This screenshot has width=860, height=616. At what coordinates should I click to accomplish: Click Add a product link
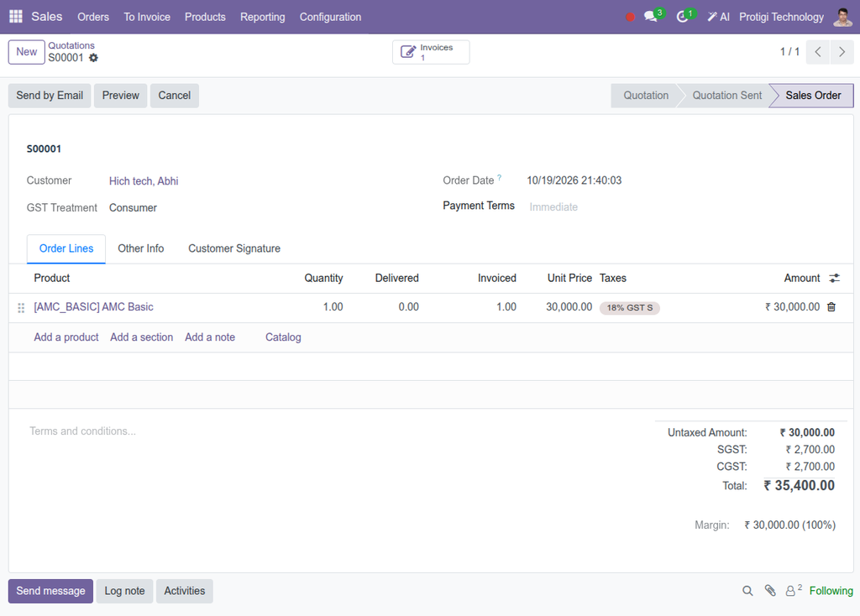click(66, 337)
